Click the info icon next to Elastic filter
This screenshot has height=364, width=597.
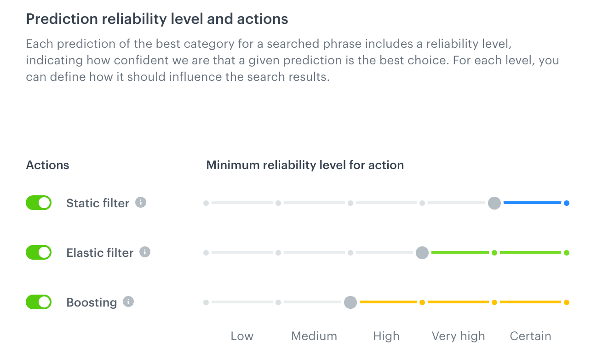[145, 252]
